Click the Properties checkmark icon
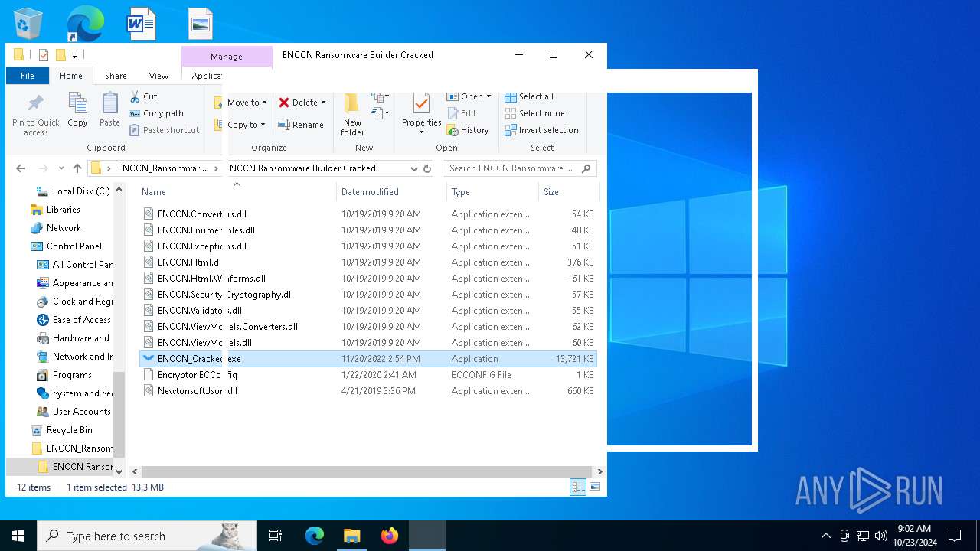The image size is (980, 551). (421, 103)
